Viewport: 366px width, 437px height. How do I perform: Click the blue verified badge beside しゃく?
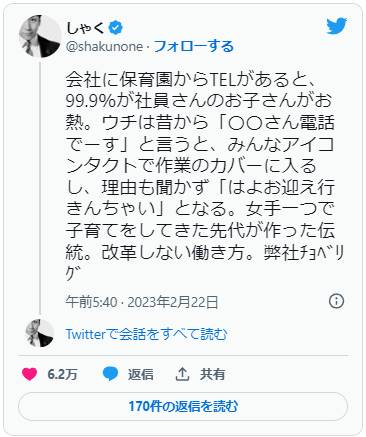[x=116, y=28]
